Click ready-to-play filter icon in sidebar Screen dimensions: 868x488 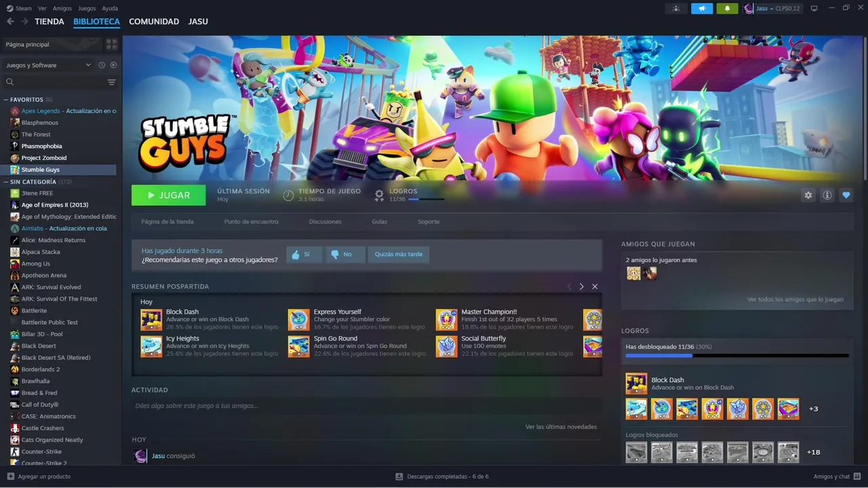pyautogui.click(x=113, y=65)
